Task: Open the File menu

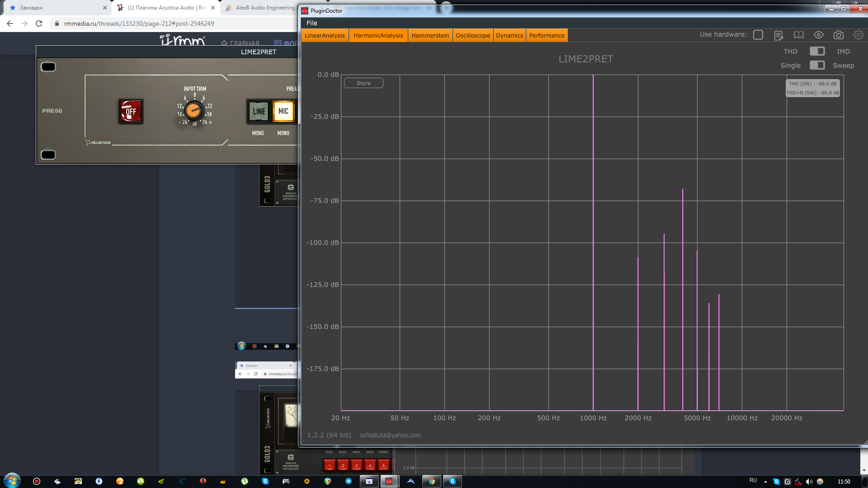Action: (x=312, y=23)
